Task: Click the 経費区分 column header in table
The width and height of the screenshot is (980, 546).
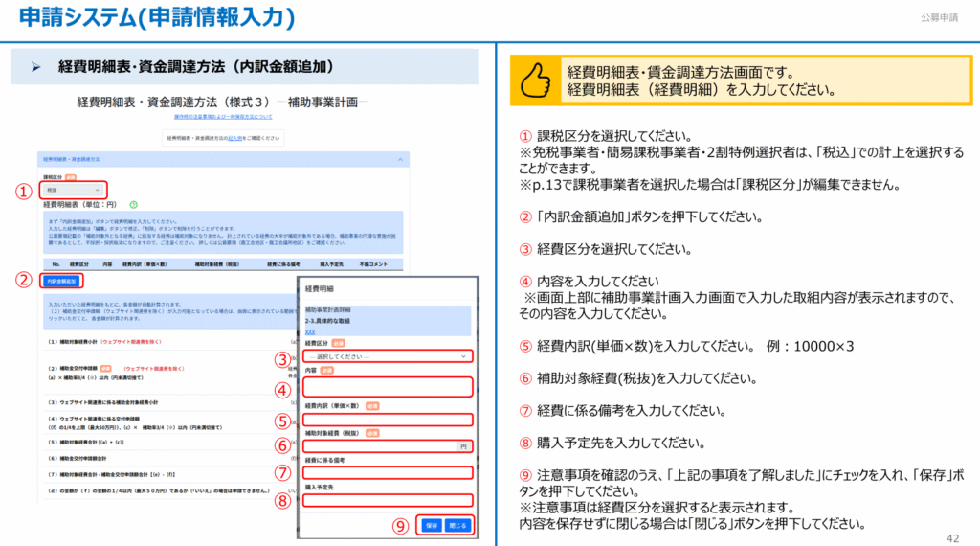Action: (78, 264)
